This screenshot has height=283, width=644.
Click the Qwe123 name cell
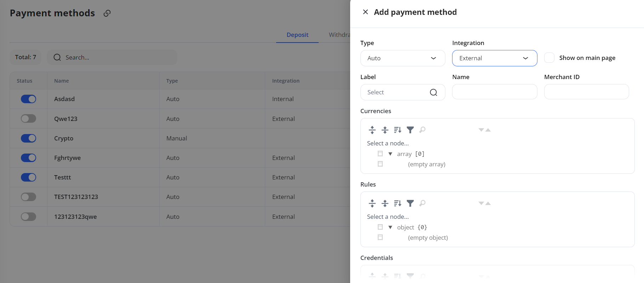tap(103, 118)
